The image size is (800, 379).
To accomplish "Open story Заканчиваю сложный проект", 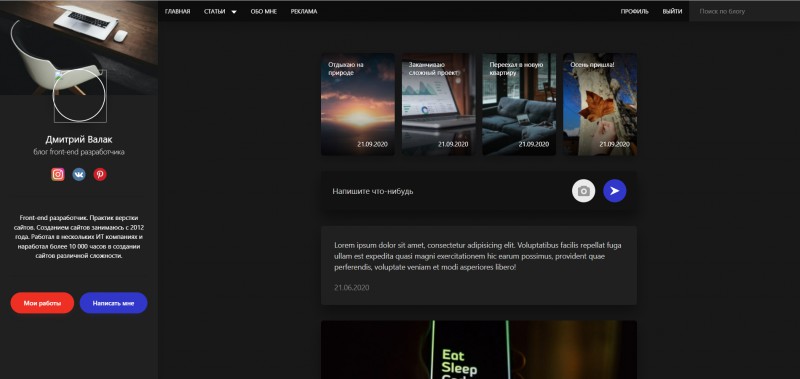I will [438, 104].
